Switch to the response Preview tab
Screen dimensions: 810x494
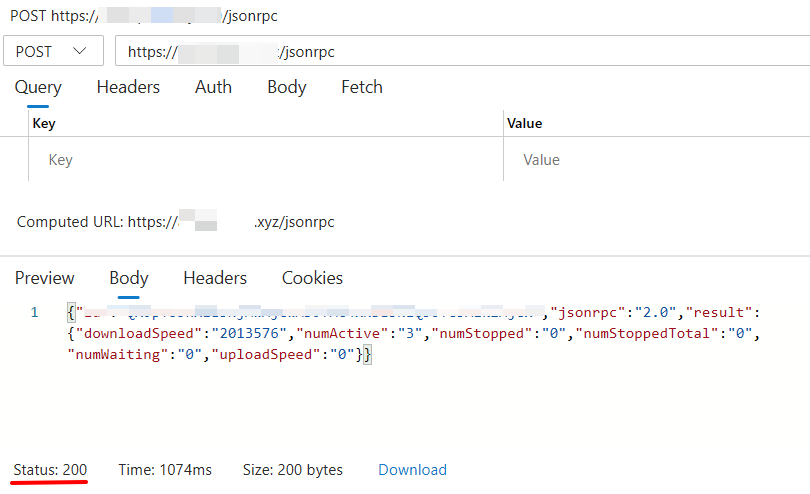click(x=44, y=278)
